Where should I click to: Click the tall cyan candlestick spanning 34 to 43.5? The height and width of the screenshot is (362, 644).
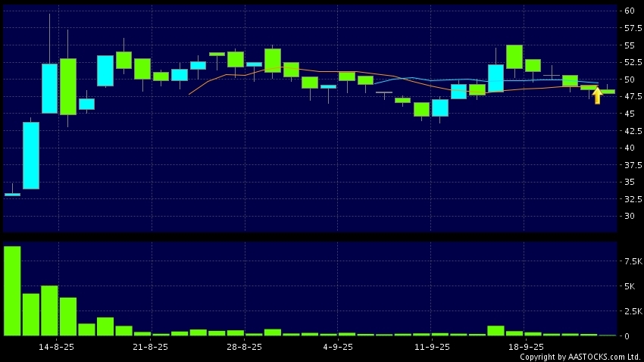[x=31, y=155]
